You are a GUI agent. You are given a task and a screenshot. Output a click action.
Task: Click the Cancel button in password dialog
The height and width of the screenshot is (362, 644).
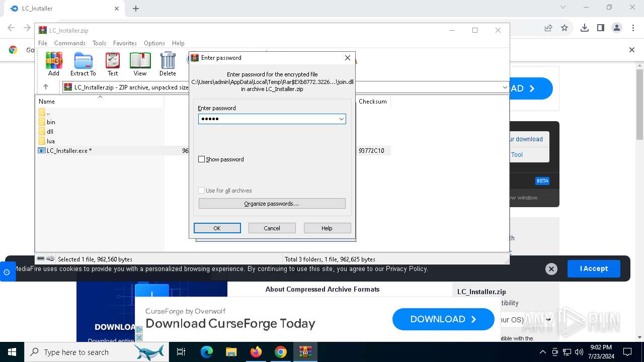pos(272,228)
